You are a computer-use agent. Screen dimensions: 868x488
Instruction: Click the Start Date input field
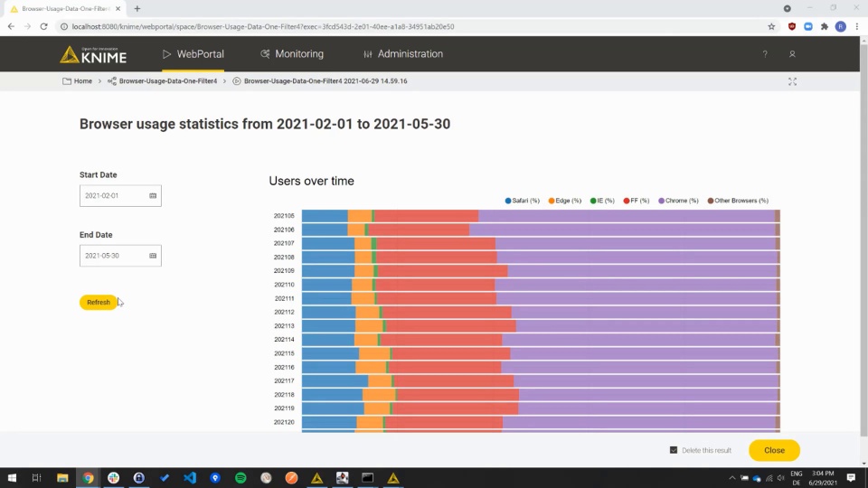click(120, 195)
